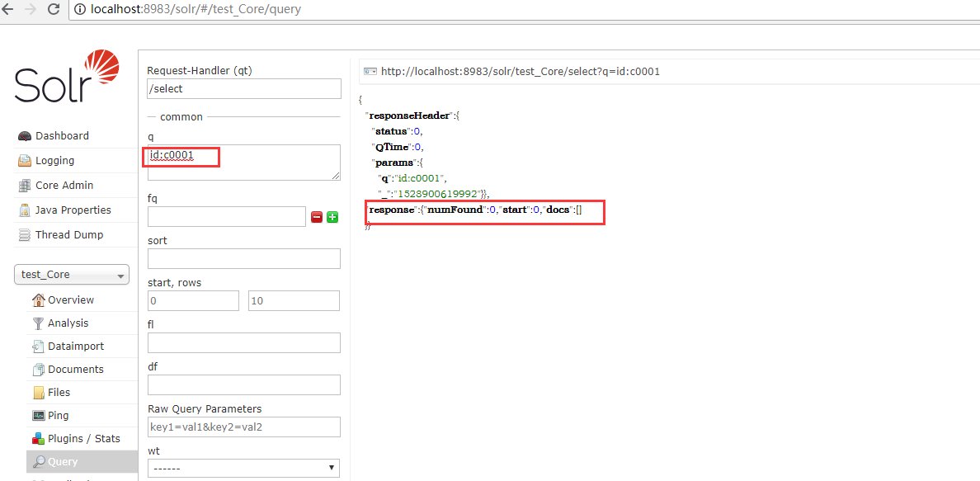Go to Core Admin

click(x=64, y=186)
